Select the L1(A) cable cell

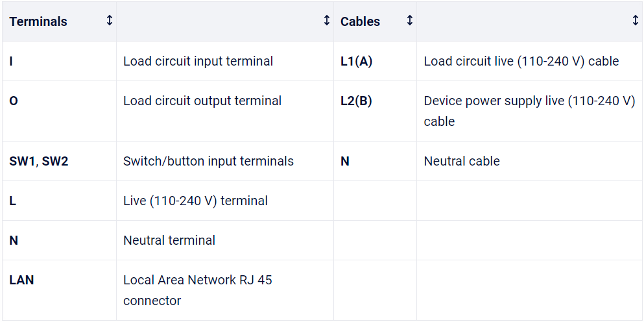pyautogui.click(x=357, y=62)
